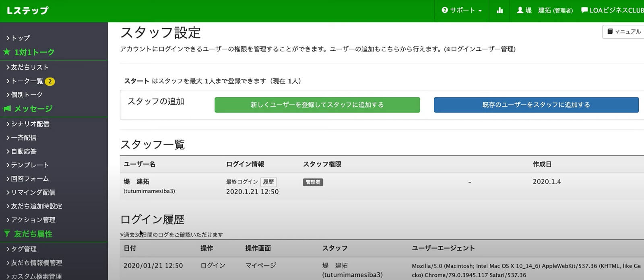Click the ログイン履歴 heading
The height and width of the screenshot is (280, 644).
point(152,219)
